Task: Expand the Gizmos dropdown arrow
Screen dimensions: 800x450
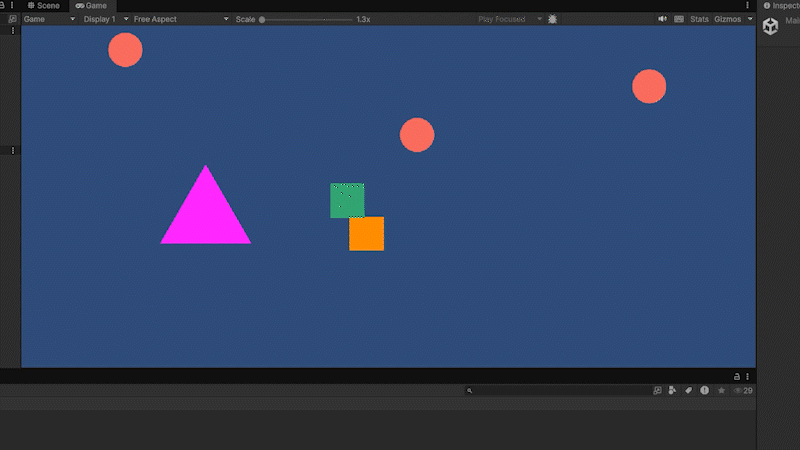Action: tap(750, 19)
